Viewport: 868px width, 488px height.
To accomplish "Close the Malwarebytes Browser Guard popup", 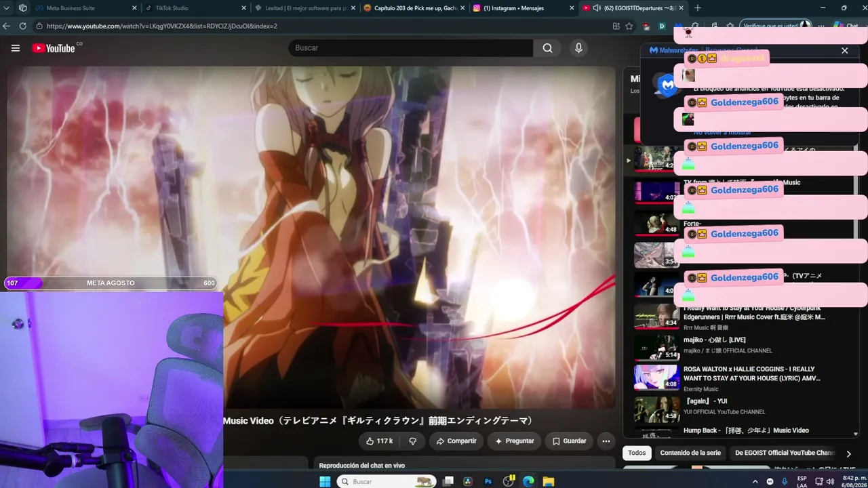I will click(x=844, y=50).
